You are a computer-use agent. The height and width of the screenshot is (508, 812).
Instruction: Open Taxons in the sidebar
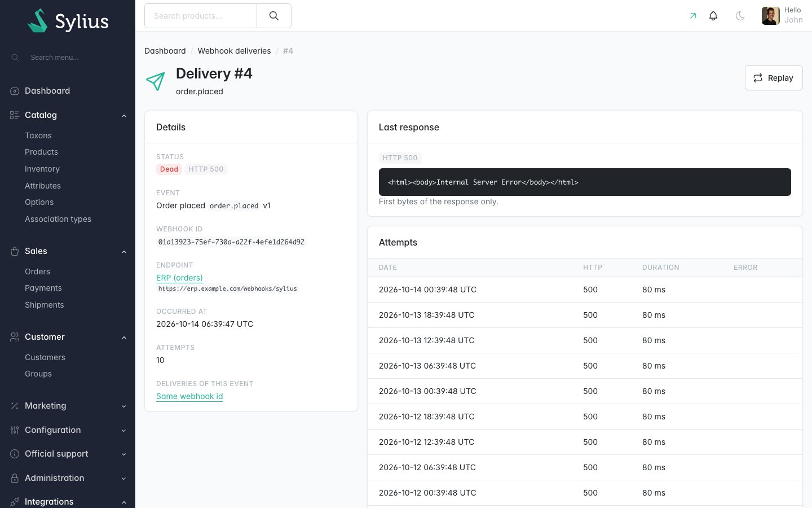click(38, 135)
